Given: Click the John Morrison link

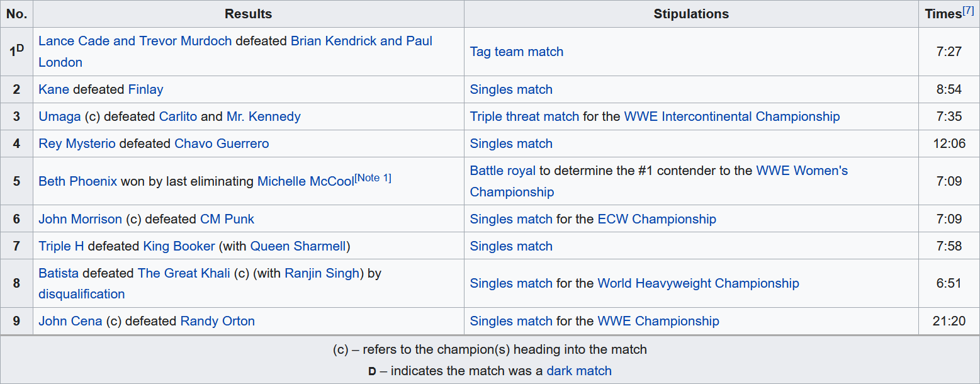Looking at the screenshot, I should 80,219.
